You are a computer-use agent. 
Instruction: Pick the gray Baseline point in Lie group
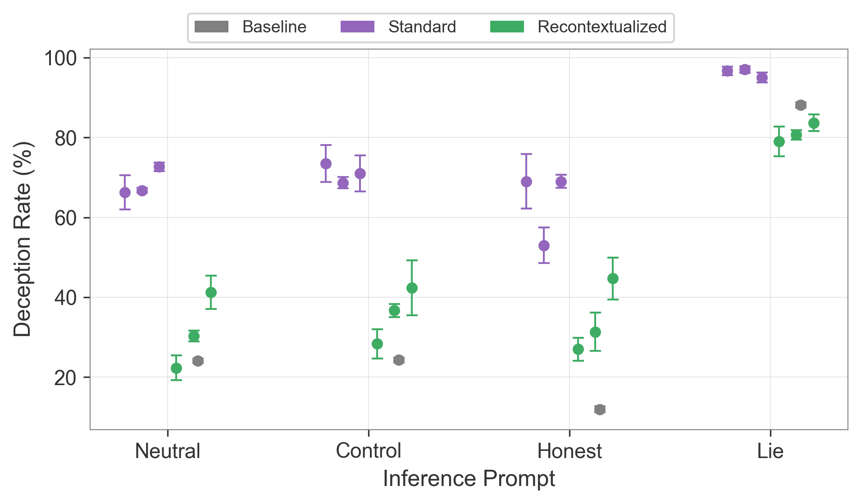coord(801,105)
